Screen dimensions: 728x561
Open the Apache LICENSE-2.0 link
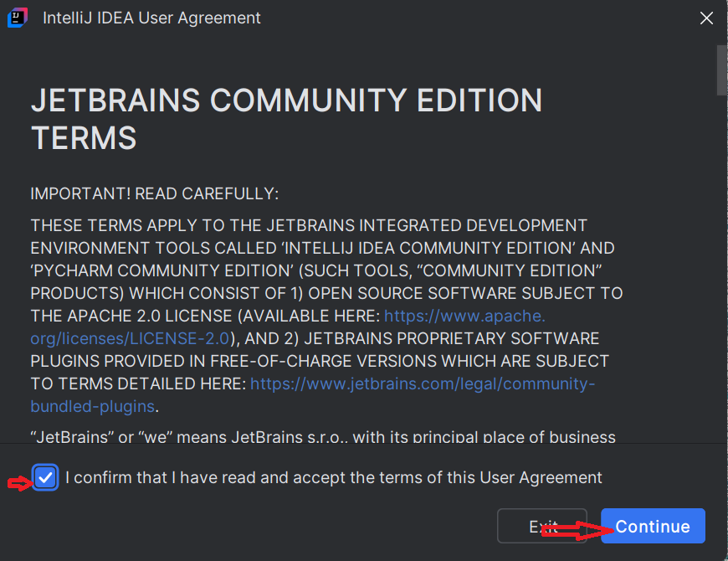click(x=288, y=327)
